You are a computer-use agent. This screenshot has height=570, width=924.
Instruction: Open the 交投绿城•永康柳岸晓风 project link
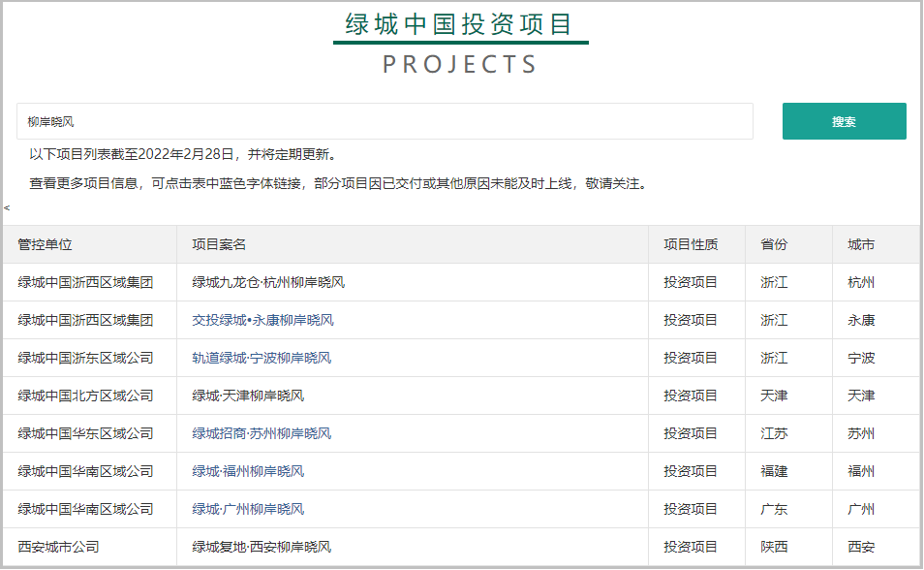262,321
